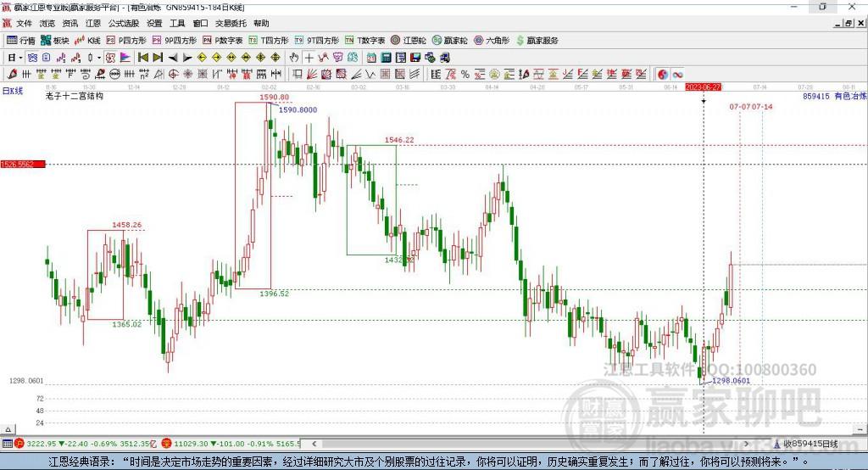Click the crosshair cursor tool
Image resolution: width=868 pixels, height=470 pixels.
click(309, 57)
